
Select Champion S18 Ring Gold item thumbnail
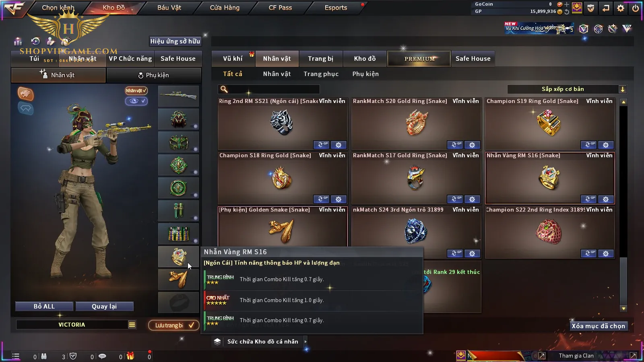coord(282,179)
